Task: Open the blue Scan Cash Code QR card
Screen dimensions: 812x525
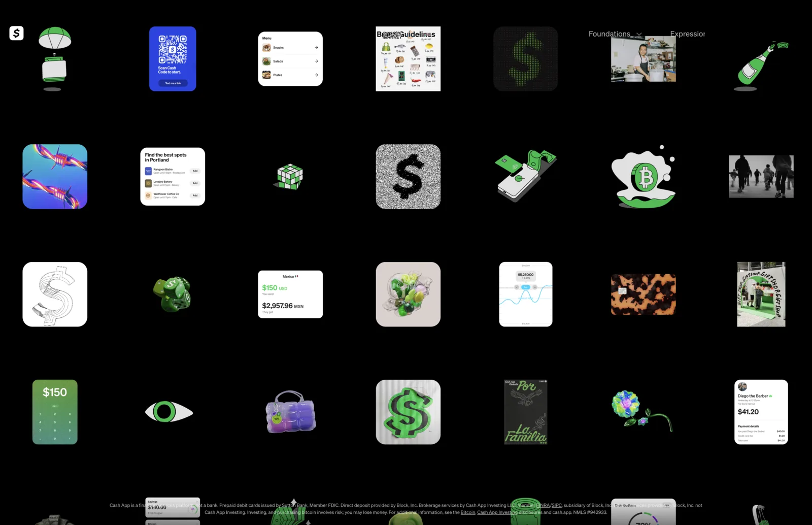Action: coord(173,59)
